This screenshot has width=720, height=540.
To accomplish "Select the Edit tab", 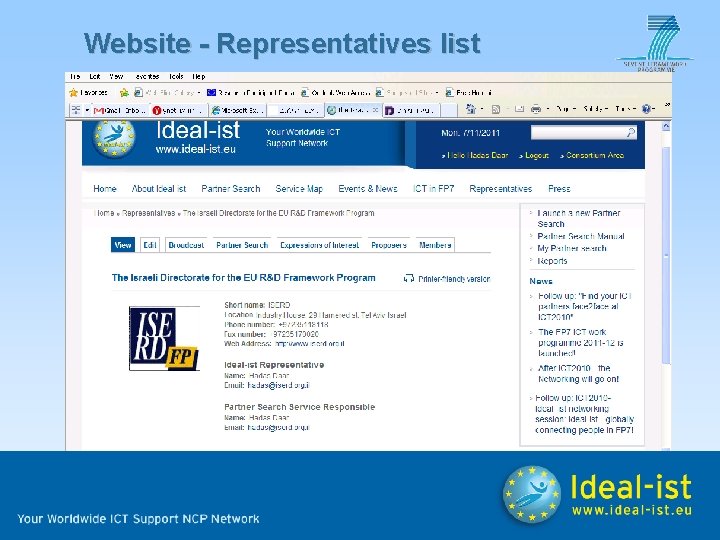I will tap(150, 245).
